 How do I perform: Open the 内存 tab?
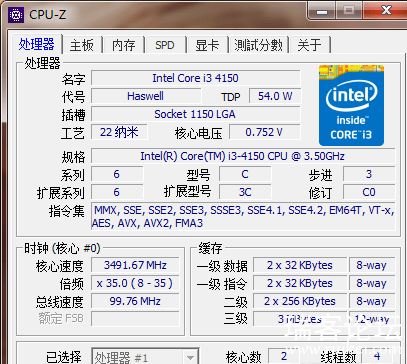pyautogui.click(x=123, y=45)
